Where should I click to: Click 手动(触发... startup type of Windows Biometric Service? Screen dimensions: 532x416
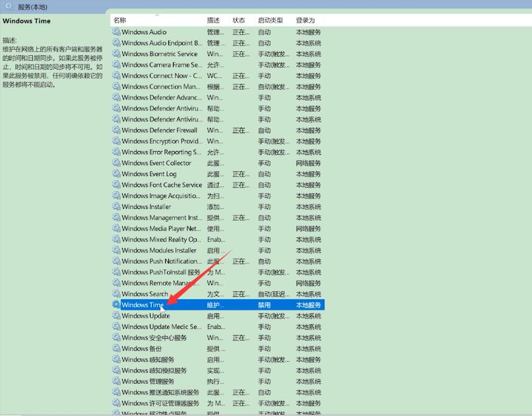tap(274, 54)
